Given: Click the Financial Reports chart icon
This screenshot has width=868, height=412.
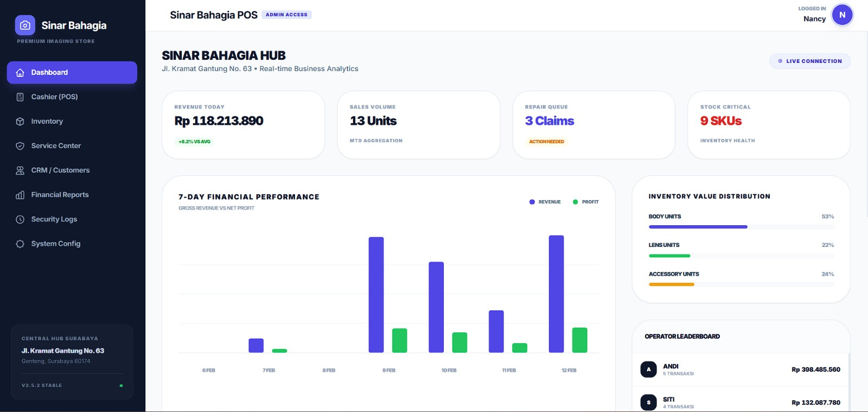Looking at the screenshot, I should [x=20, y=195].
